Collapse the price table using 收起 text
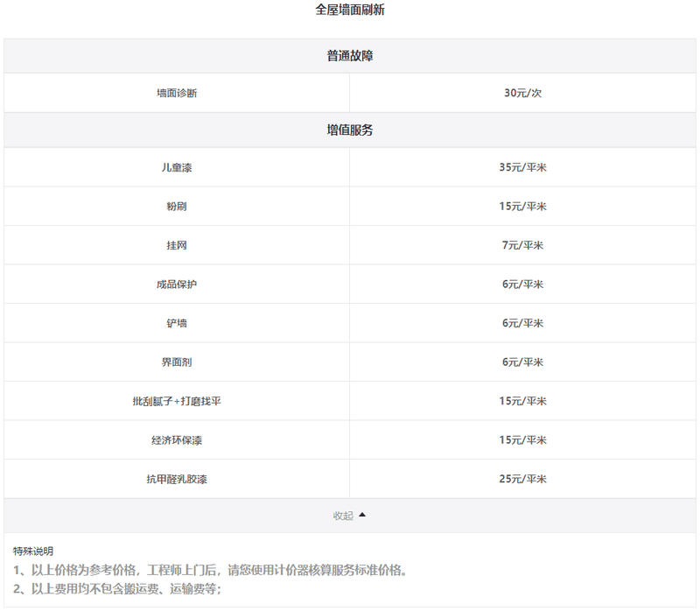This screenshot has width=700, height=611. 343,516
